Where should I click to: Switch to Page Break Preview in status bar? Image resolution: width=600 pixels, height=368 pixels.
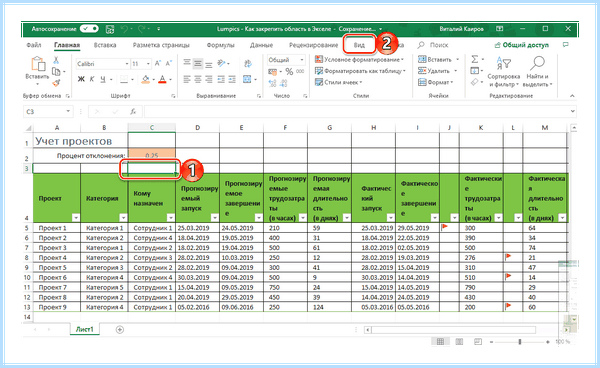point(478,341)
